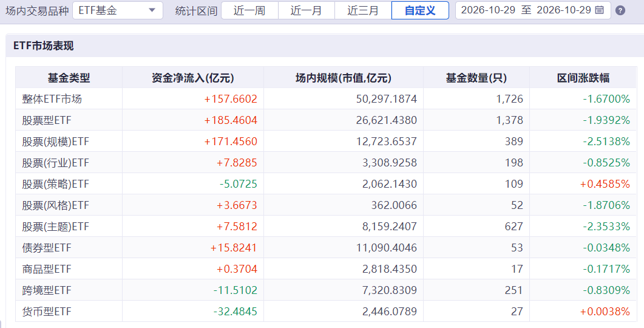Click the 股票(规模)ETF row label
644x328 pixels.
(55, 142)
